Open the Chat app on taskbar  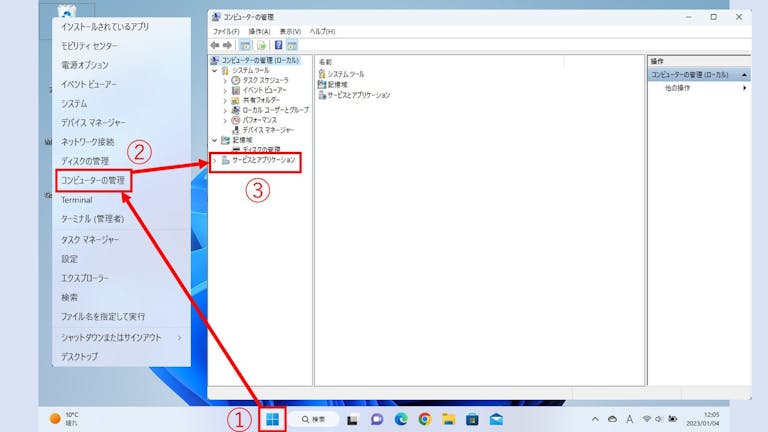377,419
